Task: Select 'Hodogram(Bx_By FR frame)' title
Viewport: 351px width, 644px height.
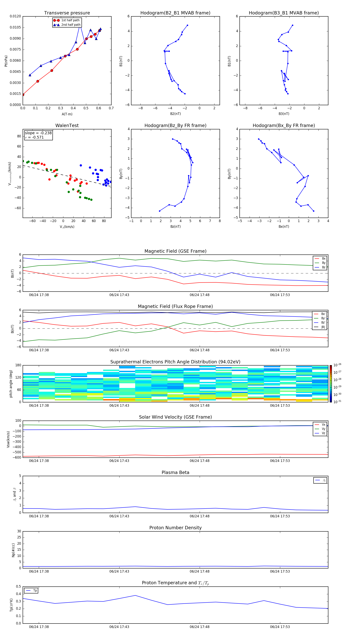Action: pyautogui.click(x=284, y=125)
